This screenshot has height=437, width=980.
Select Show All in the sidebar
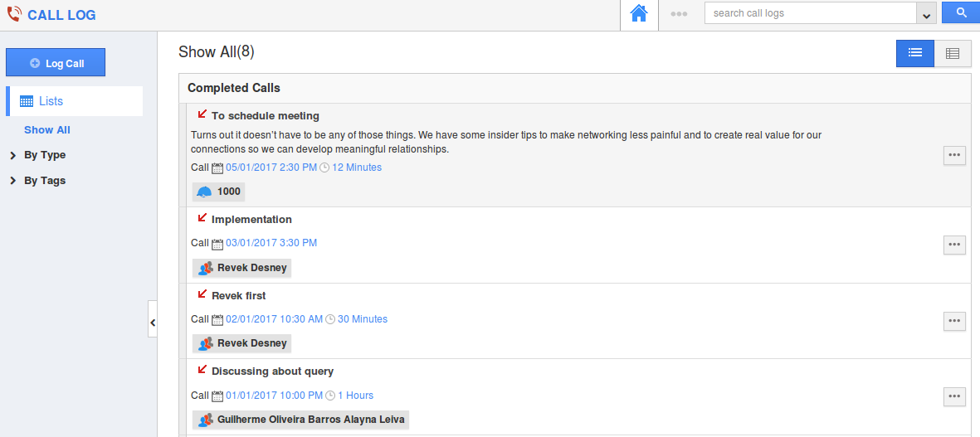(x=47, y=130)
